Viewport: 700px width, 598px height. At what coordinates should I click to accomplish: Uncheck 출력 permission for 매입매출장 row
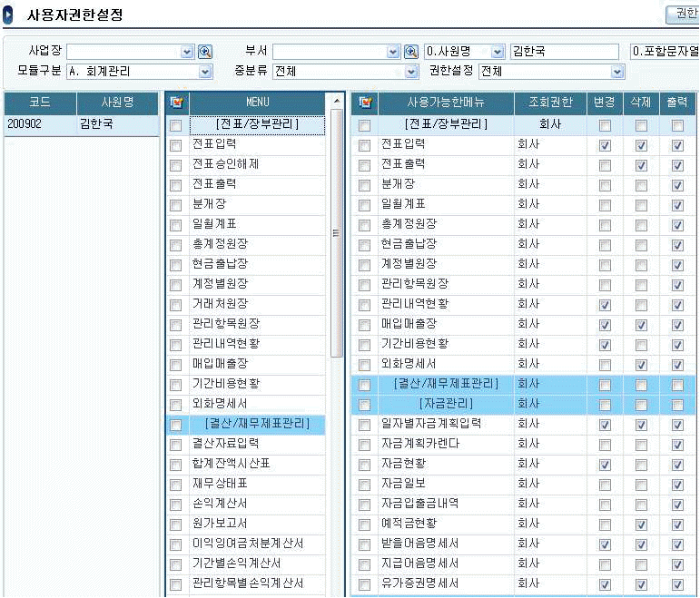677,325
